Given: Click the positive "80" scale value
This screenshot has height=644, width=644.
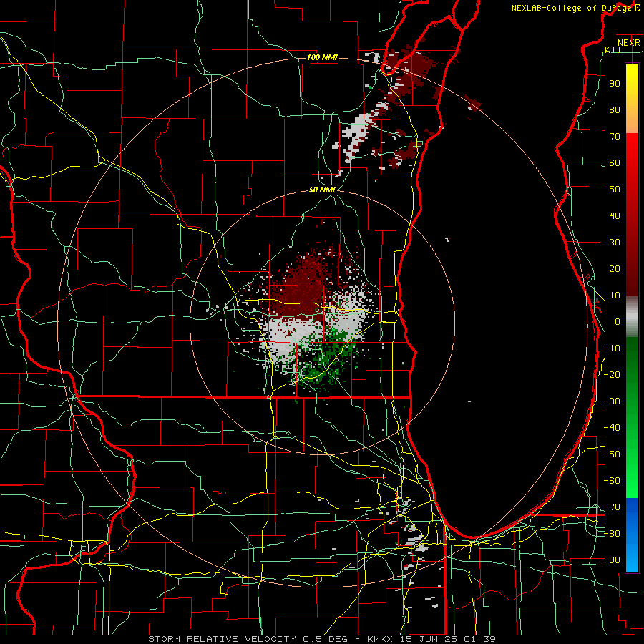Looking at the screenshot, I should pyautogui.click(x=615, y=110).
